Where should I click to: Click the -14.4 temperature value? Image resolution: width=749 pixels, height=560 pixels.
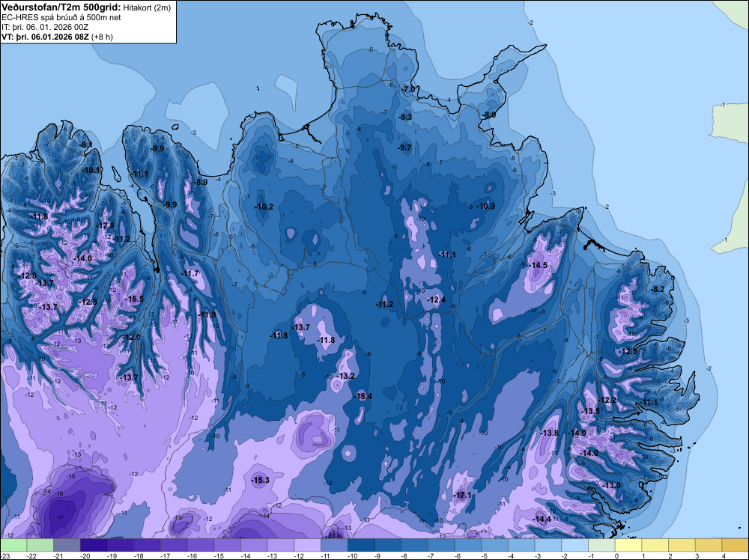[x=542, y=519]
